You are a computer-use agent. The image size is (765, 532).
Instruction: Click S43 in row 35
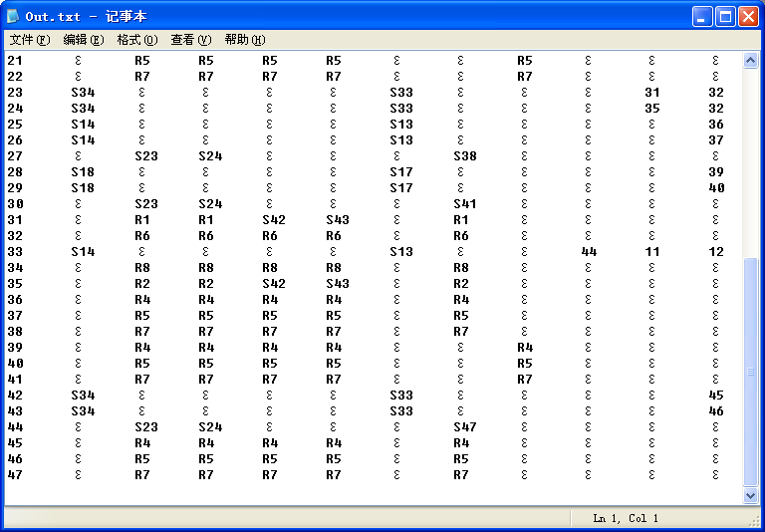[x=338, y=284]
